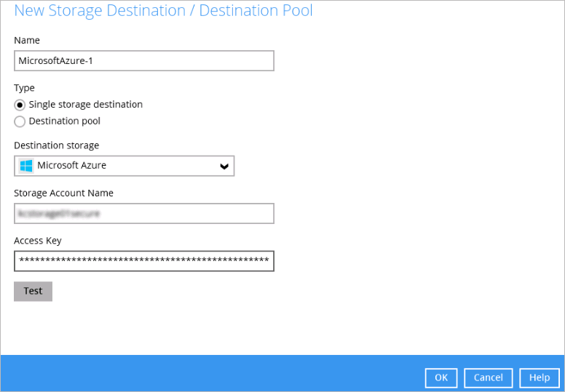The image size is (565, 392).
Task: Click the Storage Account Name label
Action: tap(64, 193)
